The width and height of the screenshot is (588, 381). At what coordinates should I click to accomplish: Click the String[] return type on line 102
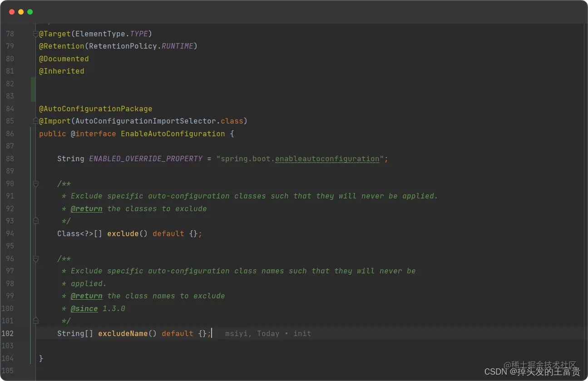75,334
